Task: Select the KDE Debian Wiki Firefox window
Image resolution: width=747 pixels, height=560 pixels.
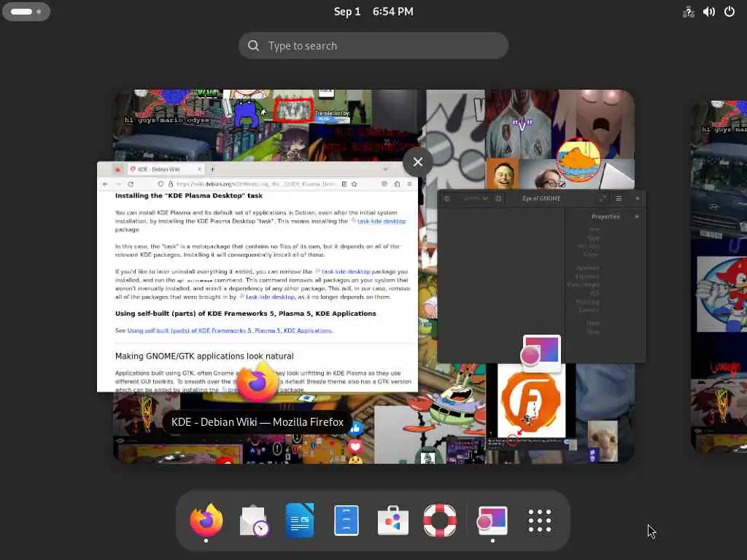Action: [258, 277]
